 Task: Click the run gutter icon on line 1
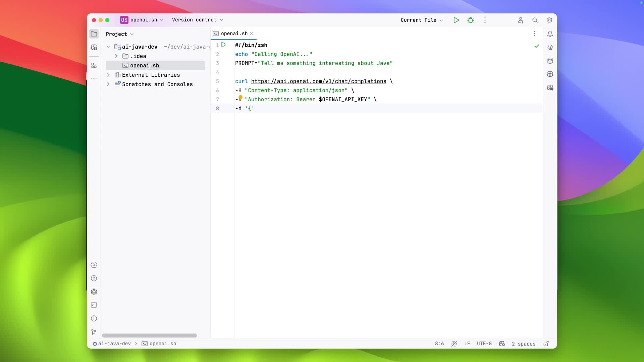(224, 45)
